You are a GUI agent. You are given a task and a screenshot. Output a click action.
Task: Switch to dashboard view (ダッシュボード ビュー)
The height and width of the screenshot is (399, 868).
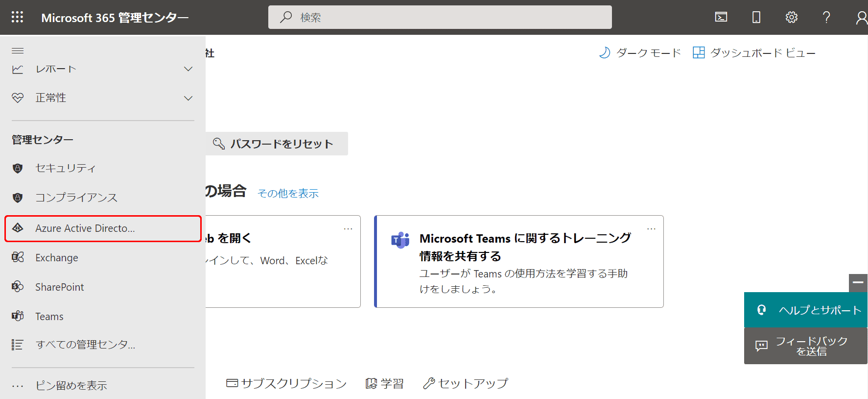point(754,52)
